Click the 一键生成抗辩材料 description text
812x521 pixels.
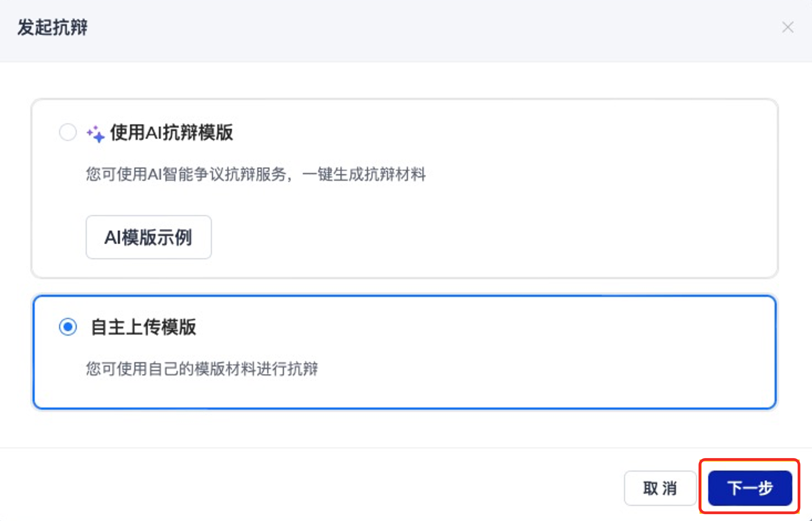pos(364,174)
